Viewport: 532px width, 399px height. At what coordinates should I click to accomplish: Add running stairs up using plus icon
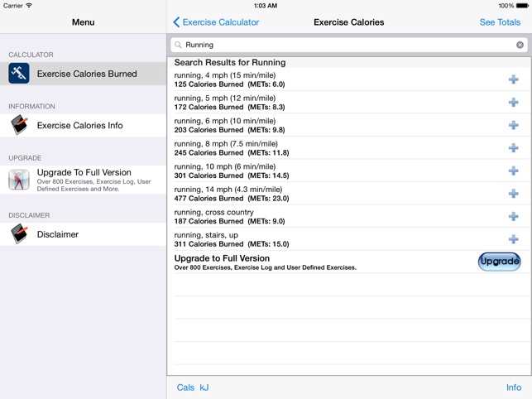513,239
